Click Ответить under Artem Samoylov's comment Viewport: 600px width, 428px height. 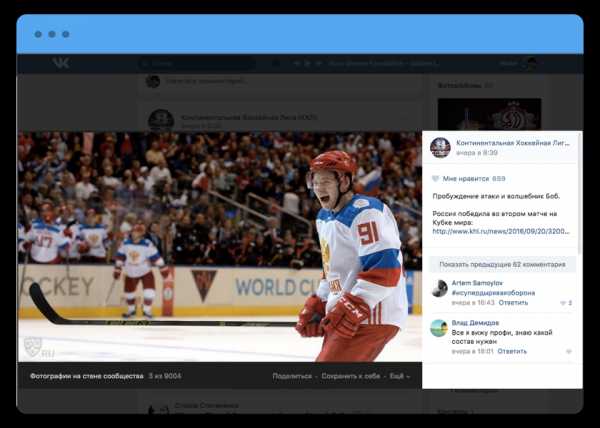(513, 303)
